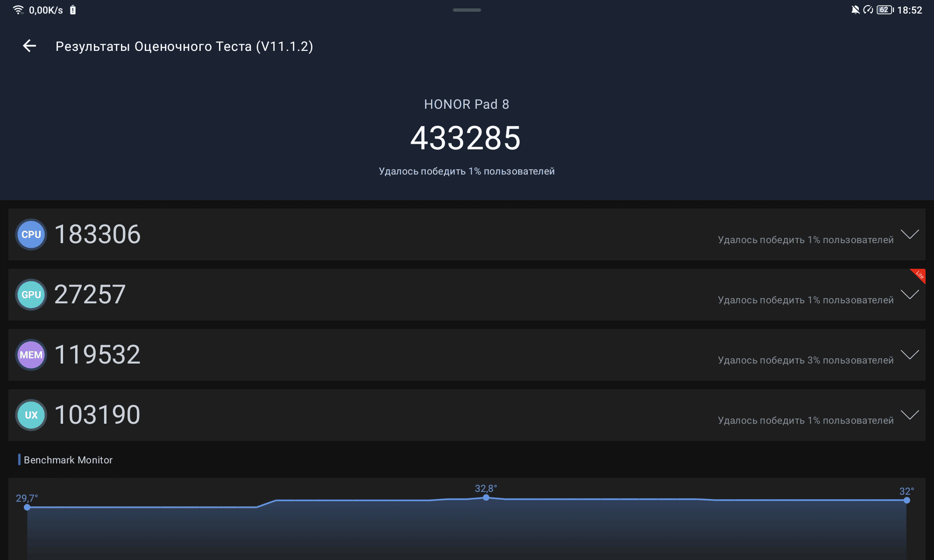934x560 pixels.
Task: Tap the battery 62 indicator icon
Action: point(885,10)
